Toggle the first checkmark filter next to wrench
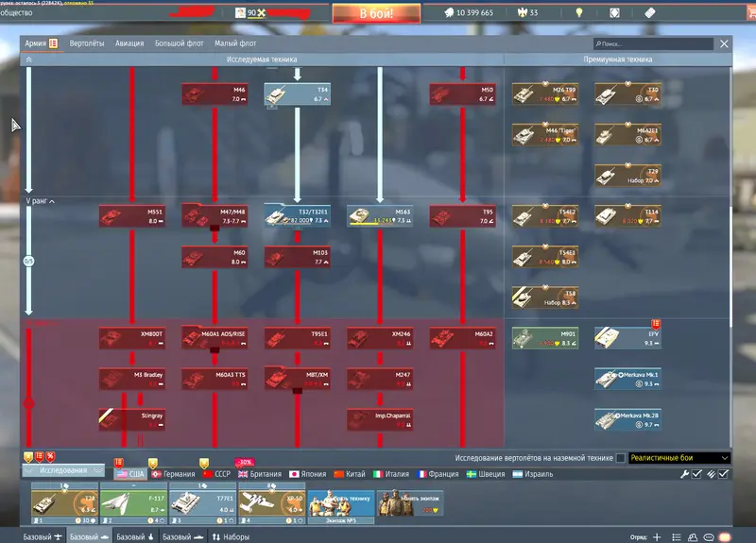 (696, 474)
